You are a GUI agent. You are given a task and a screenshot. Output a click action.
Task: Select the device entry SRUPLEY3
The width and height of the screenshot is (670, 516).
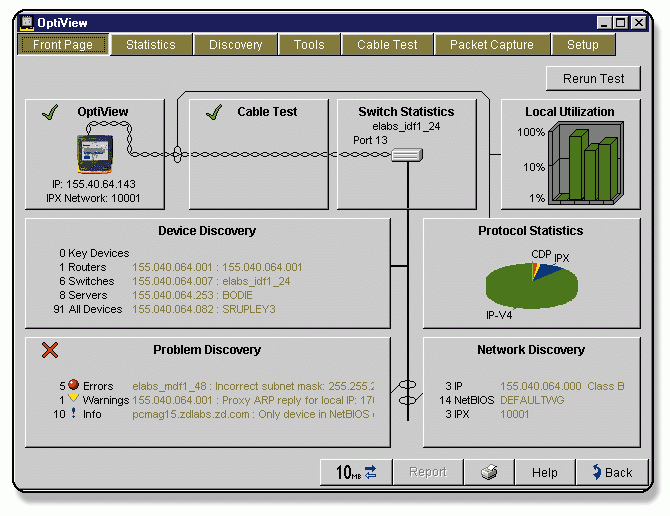(x=204, y=309)
